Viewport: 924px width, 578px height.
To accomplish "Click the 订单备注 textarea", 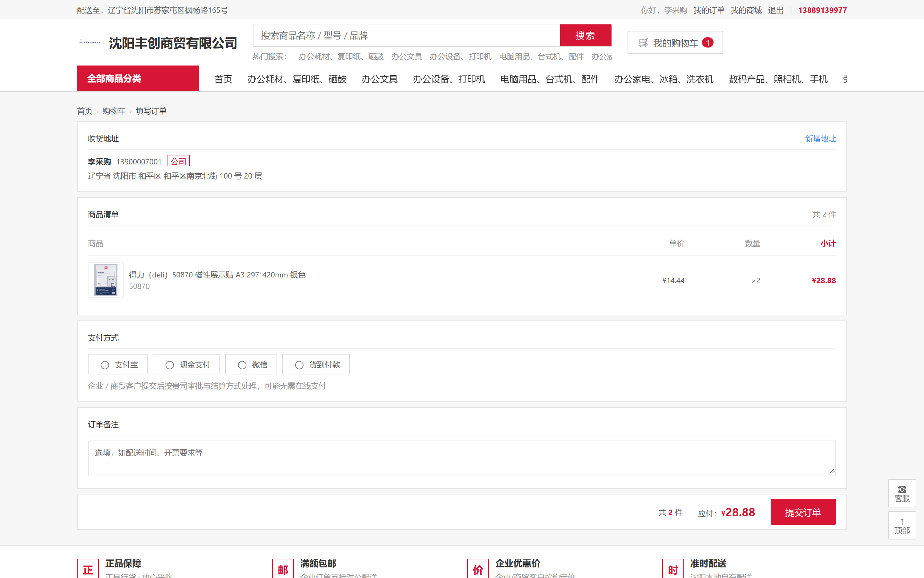I will point(462,458).
